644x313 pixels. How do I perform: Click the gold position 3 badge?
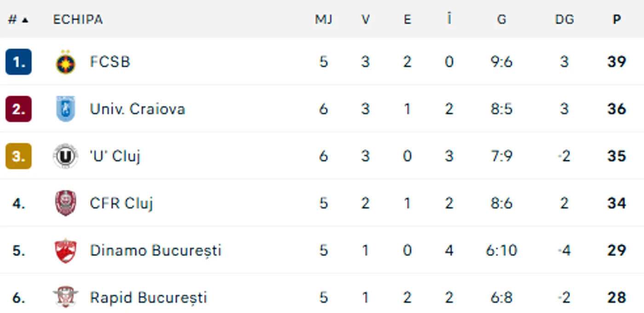coord(18,156)
